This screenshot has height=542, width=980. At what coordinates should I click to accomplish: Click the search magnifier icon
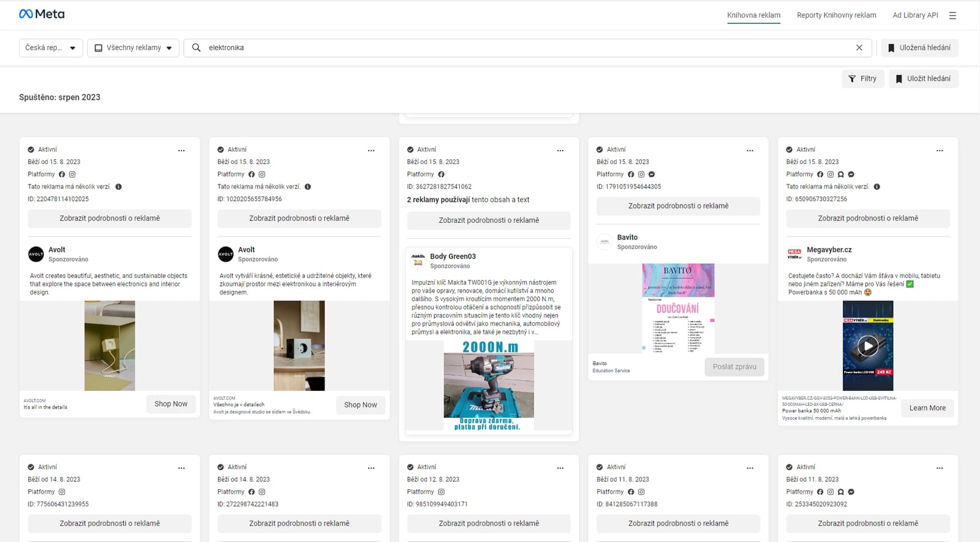(x=196, y=48)
